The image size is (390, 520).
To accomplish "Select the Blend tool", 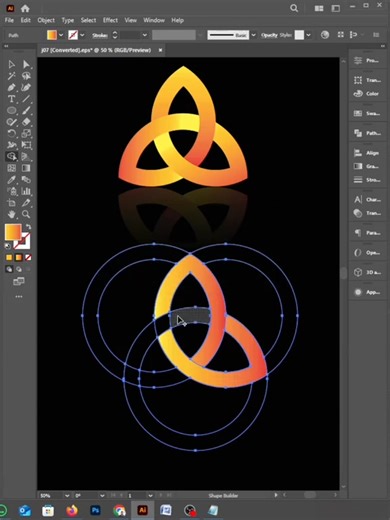I will (x=26, y=180).
